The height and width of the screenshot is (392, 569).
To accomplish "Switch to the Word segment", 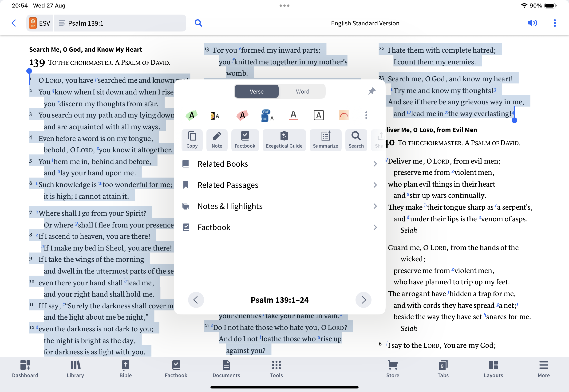I will pos(302,91).
